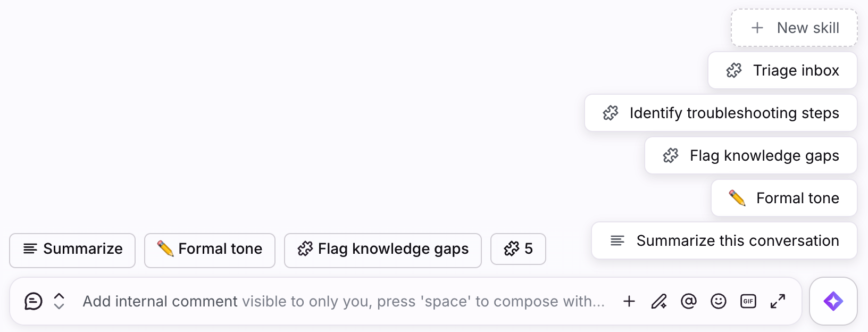Click the New skill button
This screenshot has width=868, height=332.
coord(794,28)
